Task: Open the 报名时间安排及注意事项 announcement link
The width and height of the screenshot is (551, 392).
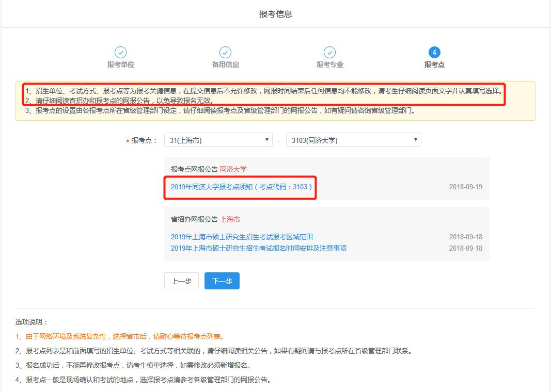Action: pos(258,249)
